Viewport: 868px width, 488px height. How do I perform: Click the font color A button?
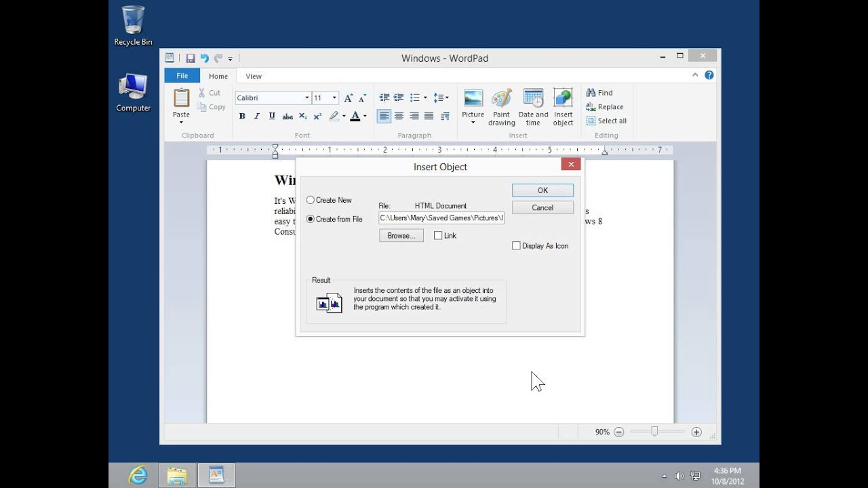click(355, 117)
